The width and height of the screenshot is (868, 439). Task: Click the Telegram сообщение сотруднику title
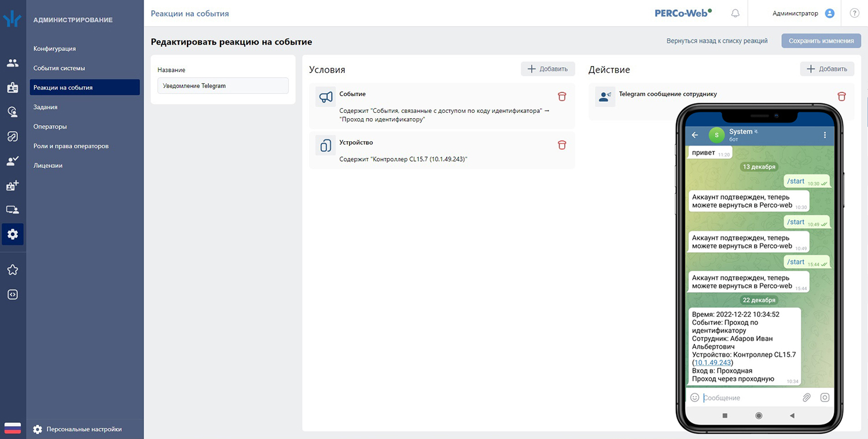point(668,94)
